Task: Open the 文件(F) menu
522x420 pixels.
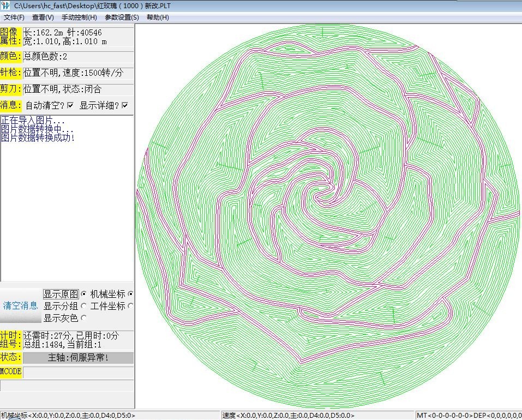Action: (x=14, y=17)
